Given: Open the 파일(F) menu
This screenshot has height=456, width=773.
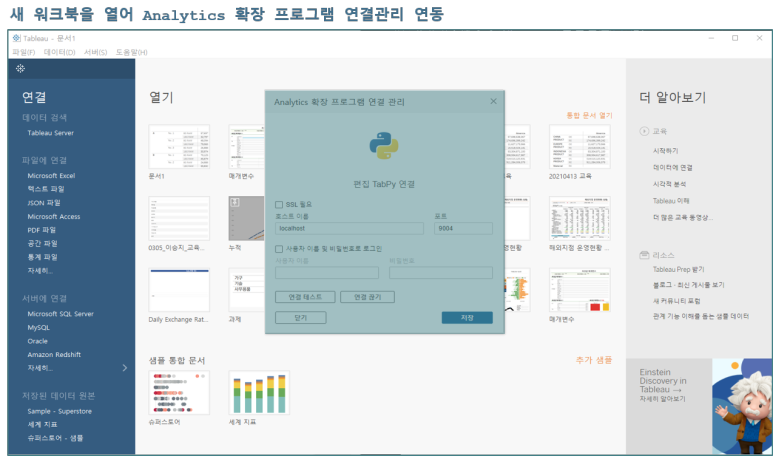Looking at the screenshot, I should click(24, 52).
